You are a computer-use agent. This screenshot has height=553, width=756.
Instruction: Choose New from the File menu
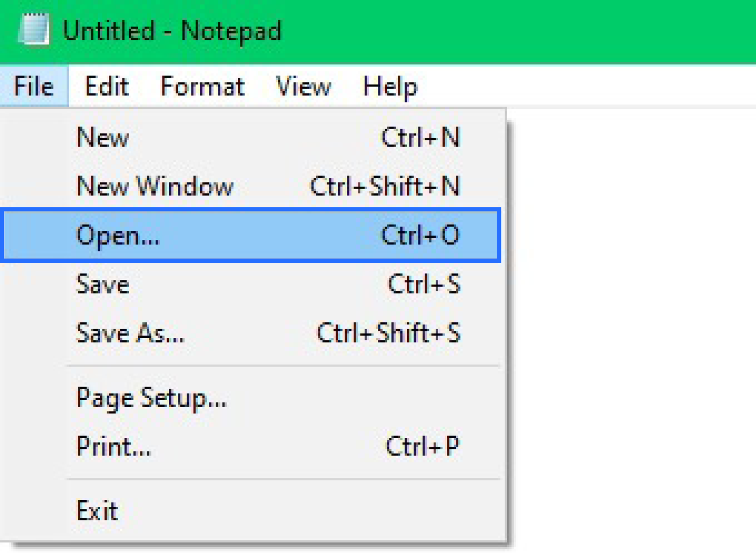(251, 138)
